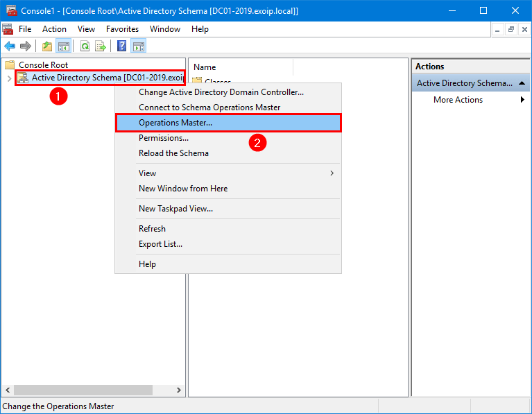Toggle Show/Hide Action Pane toolbar icon
The height and width of the screenshot is (414, 532).
pos(139,46)
